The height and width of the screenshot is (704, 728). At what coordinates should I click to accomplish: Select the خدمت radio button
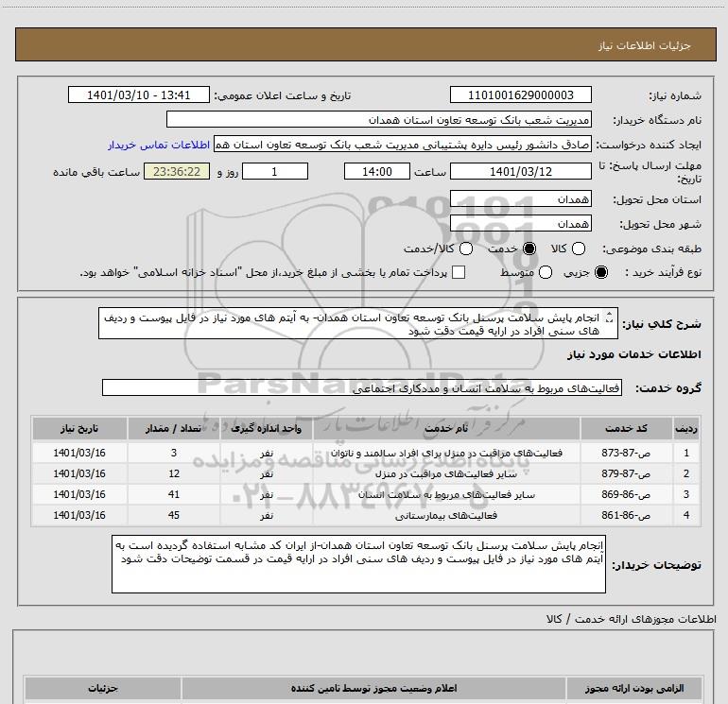[529, 249]
